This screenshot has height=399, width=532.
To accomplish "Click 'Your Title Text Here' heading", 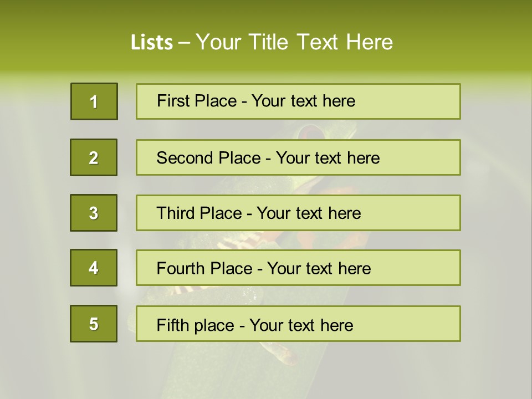I will click(294, 42).
